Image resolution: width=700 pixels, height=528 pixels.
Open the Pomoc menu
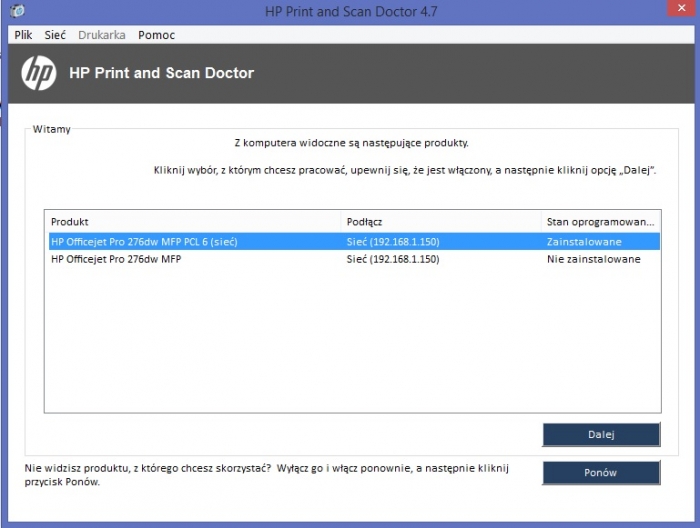[156, 35]
